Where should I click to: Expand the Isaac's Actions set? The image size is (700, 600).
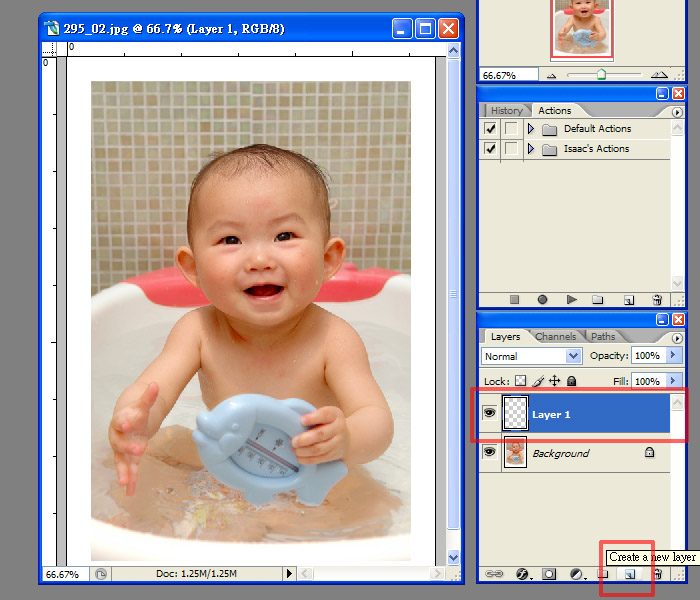(531, 149)
